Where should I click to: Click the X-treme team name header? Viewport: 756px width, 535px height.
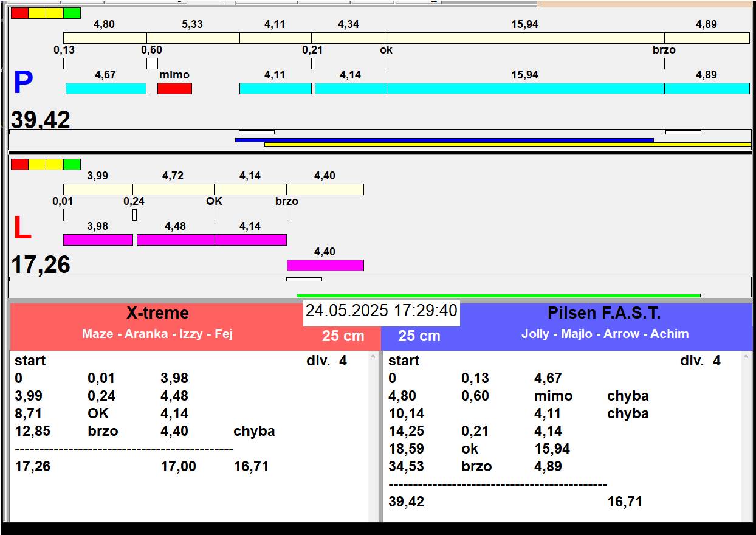click(157, 313)
